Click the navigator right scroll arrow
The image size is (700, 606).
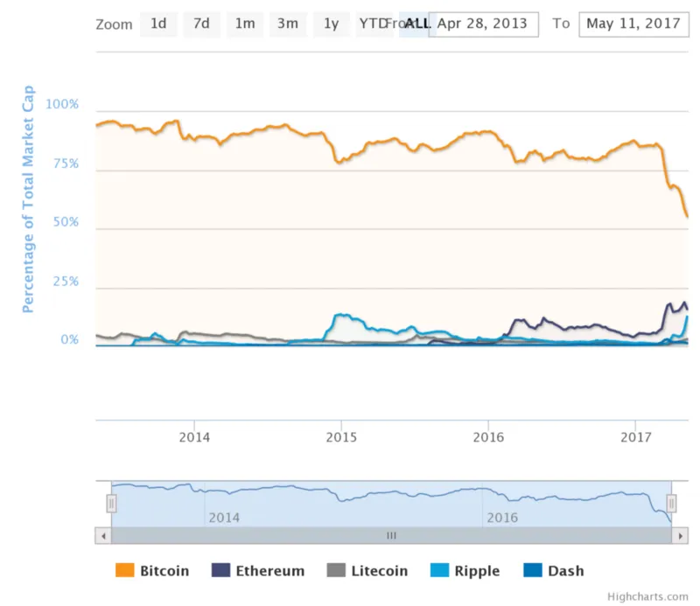tap(680, 536)
